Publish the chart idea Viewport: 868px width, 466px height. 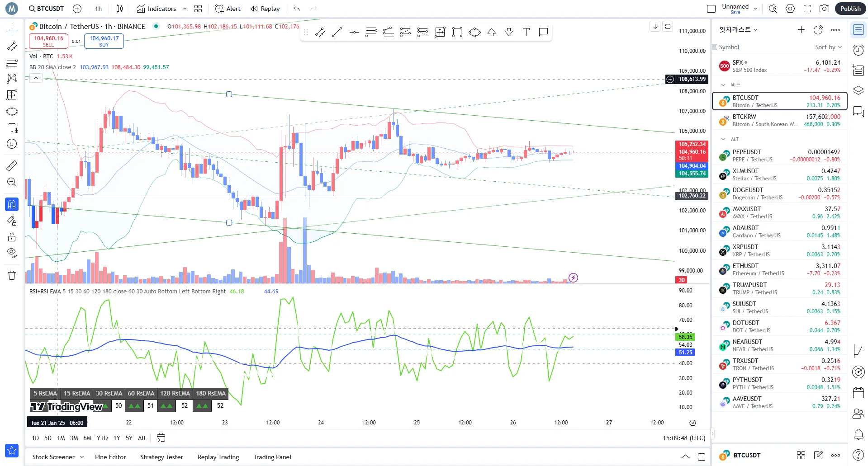tap(850, 9)
